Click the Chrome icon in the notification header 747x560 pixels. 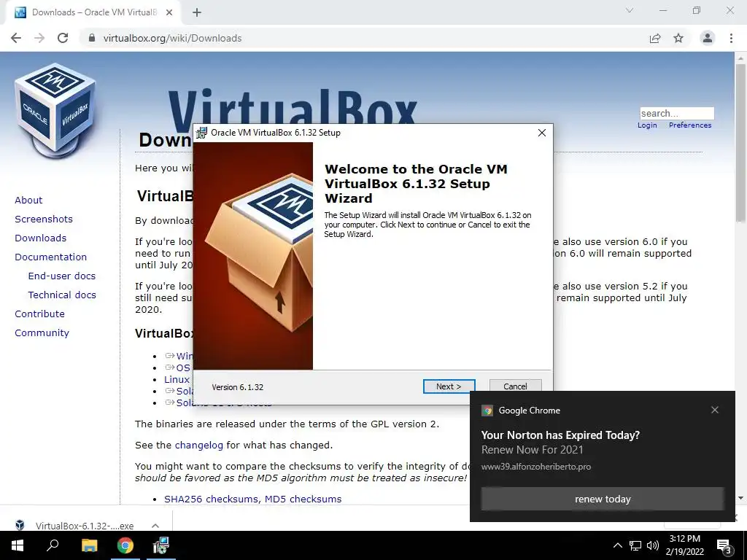pos(487,411)
